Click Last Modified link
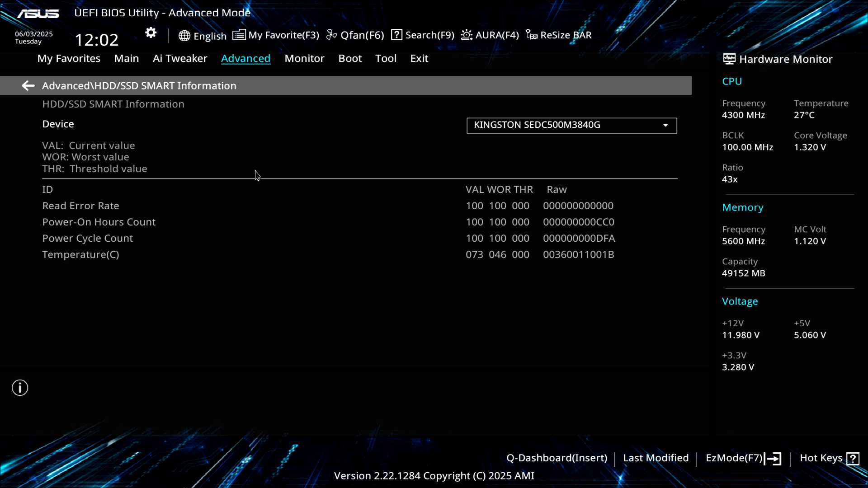 pyautogui.click(x=656, y=458)
